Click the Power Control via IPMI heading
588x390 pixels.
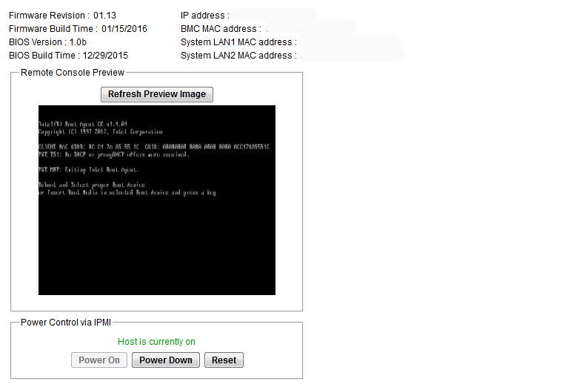66,323
